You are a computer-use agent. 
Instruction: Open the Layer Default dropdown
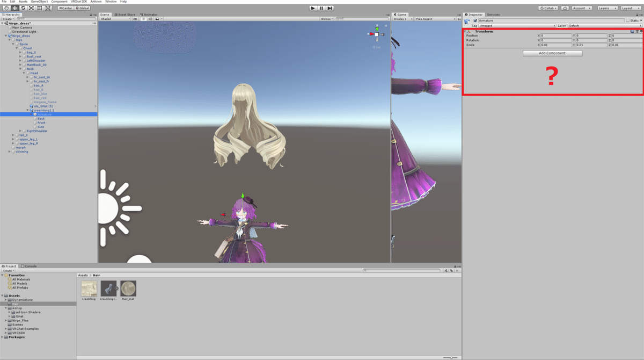coord(605,26)
